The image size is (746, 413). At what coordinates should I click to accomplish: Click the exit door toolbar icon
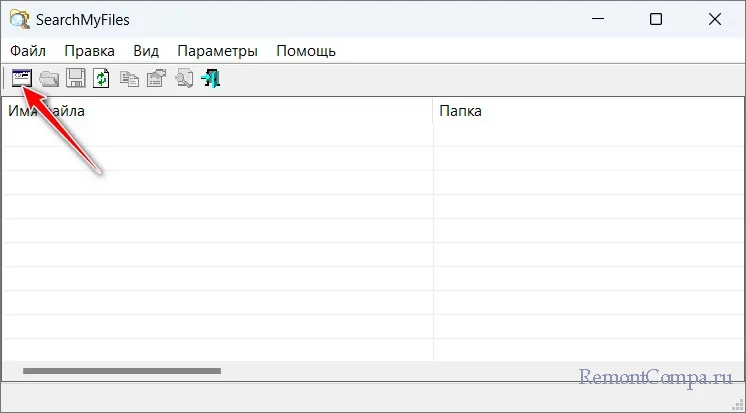(210, 78)
